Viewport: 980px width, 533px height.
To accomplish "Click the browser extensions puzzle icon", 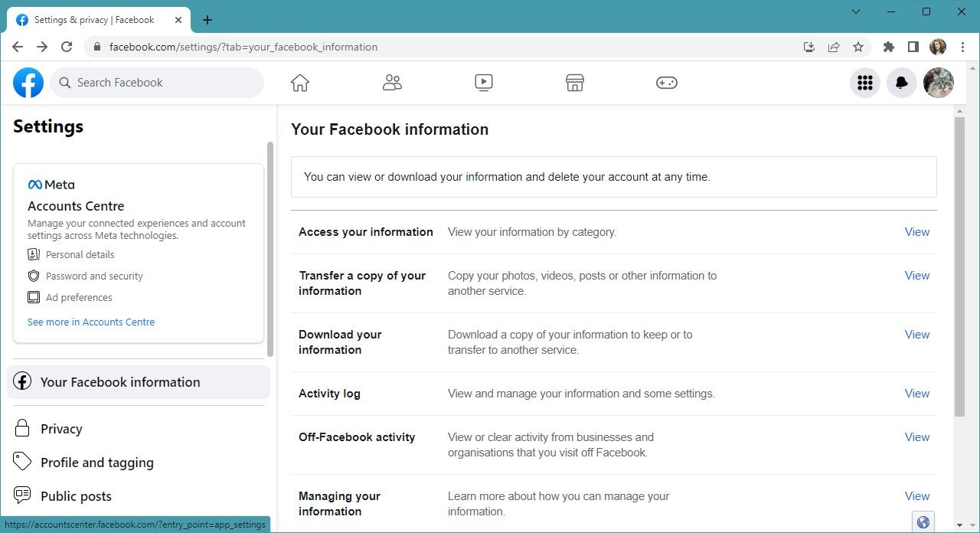I will pyautogui.click(x=888, y=47).
